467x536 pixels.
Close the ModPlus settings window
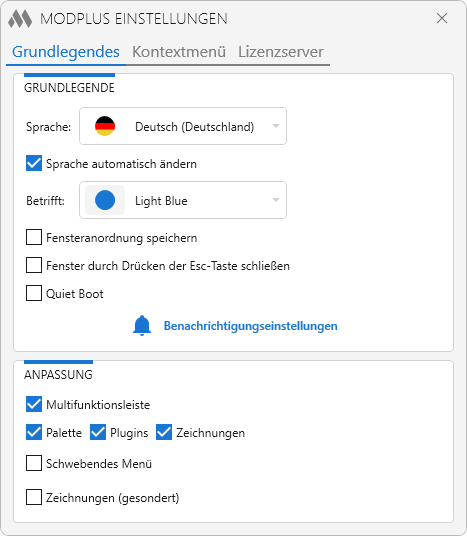(442, 18)
